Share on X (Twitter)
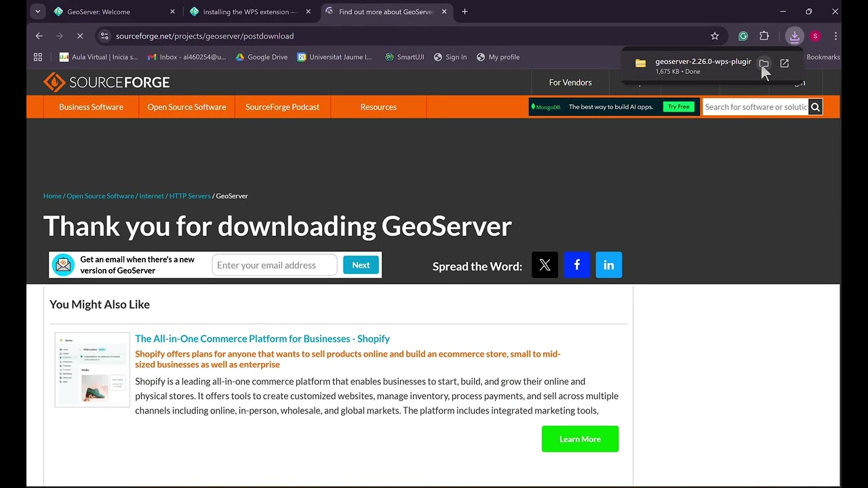868x488 pixels. tap(545, 265)
